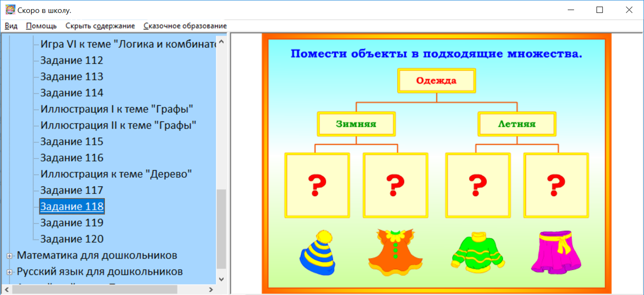Click the Одежда root node
Screen dimensions: 644x295
[x=436, y=81]
